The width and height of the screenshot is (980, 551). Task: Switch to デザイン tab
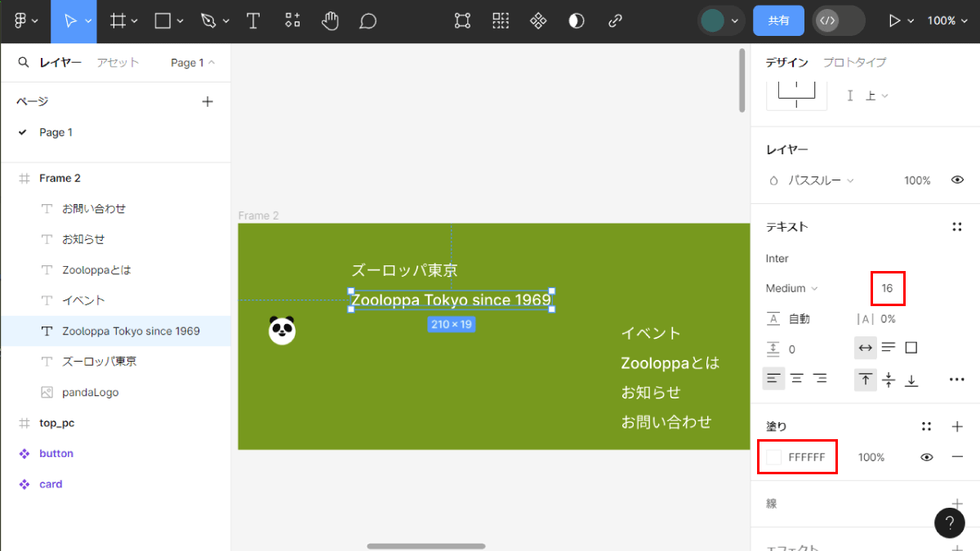[x=787, y=63]
